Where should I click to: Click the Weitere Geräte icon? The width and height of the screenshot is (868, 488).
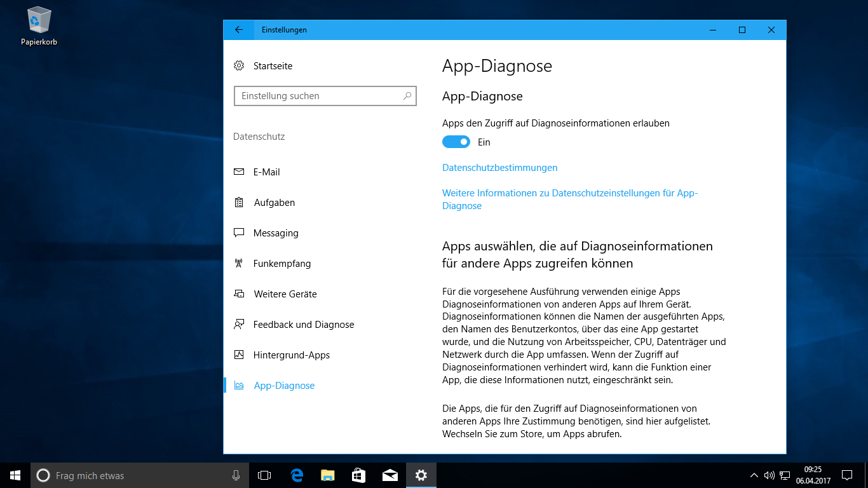[x=239, y=294]
